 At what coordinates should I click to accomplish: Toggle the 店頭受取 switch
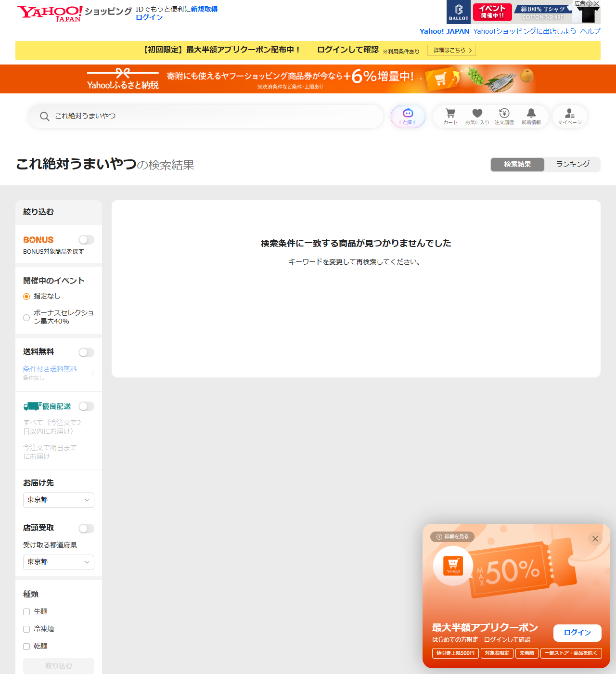tap(87, 529)
